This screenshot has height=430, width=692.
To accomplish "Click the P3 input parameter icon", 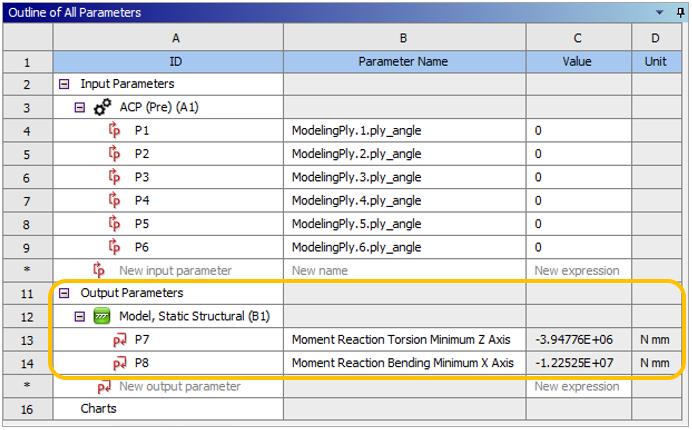I will (x=113, y=177).
